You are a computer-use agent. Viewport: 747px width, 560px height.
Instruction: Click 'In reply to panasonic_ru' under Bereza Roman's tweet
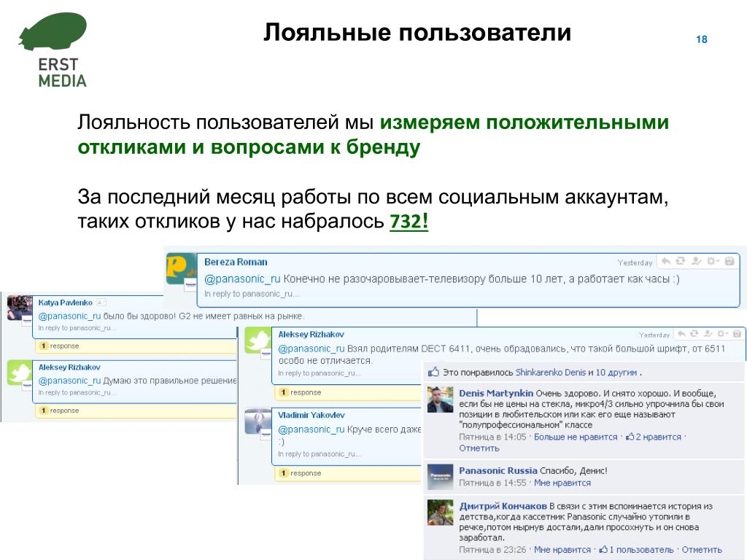click(x=252, y=294)
